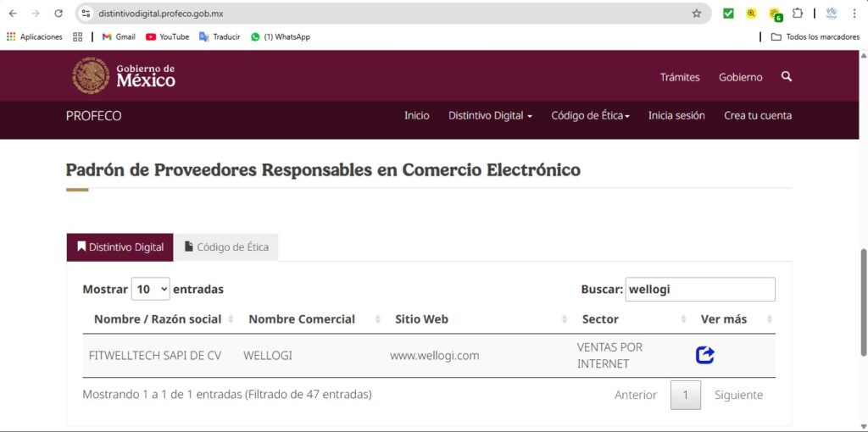Open the Chrome extensions puzzle icon
868x432 pixels.
click(x=797, y=14)
